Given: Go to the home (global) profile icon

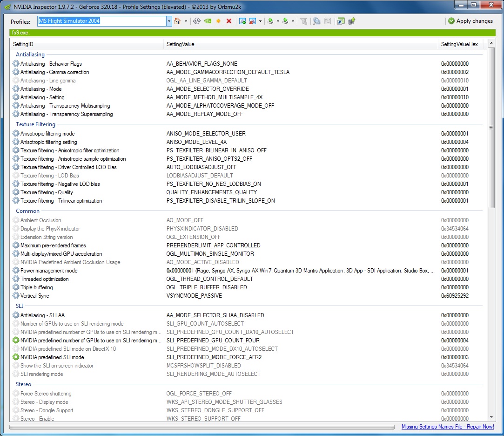Looking at the screenshot, I should (177, 21).
